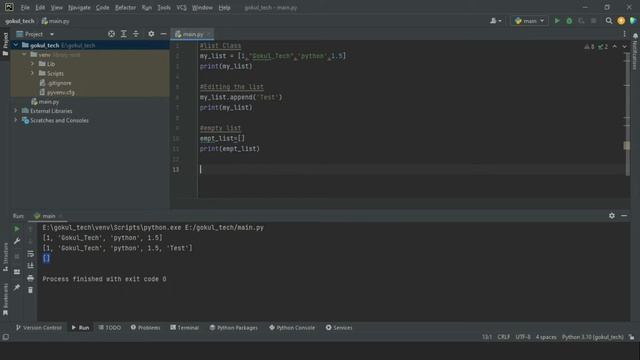Toggle soft-wrap in Run output
Viewport: 640px width, 360px height.
(31, 254)
